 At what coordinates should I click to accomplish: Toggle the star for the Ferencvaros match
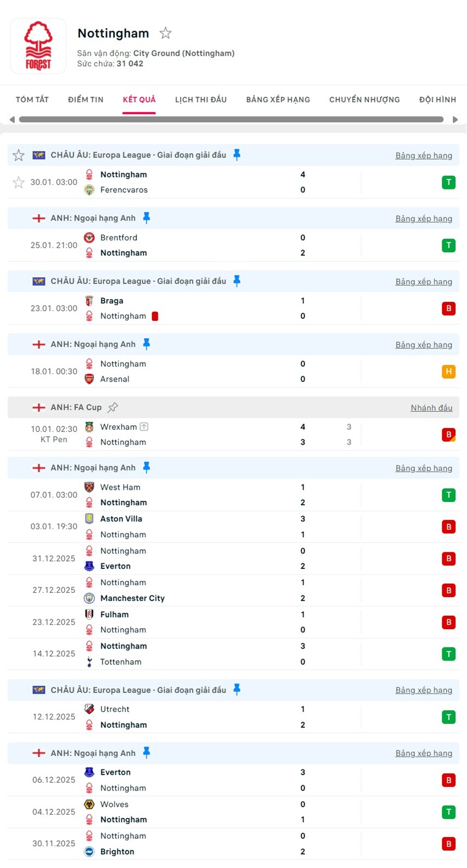coord(18,182)
